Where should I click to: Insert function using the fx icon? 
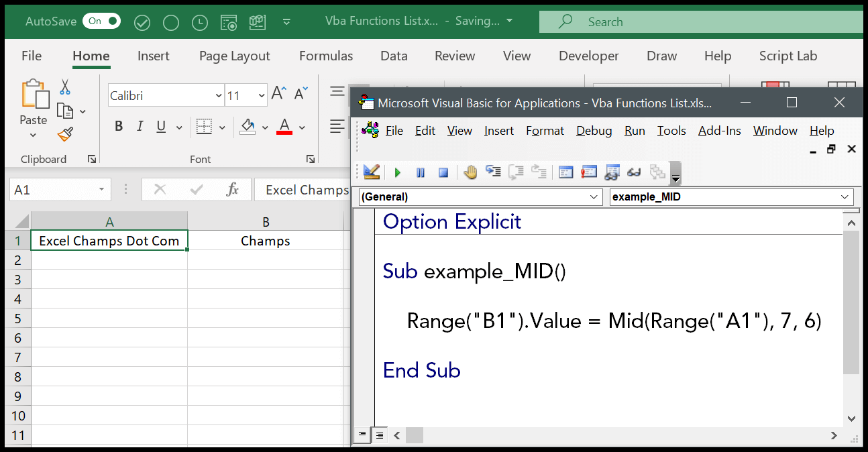tap(232, 190)
